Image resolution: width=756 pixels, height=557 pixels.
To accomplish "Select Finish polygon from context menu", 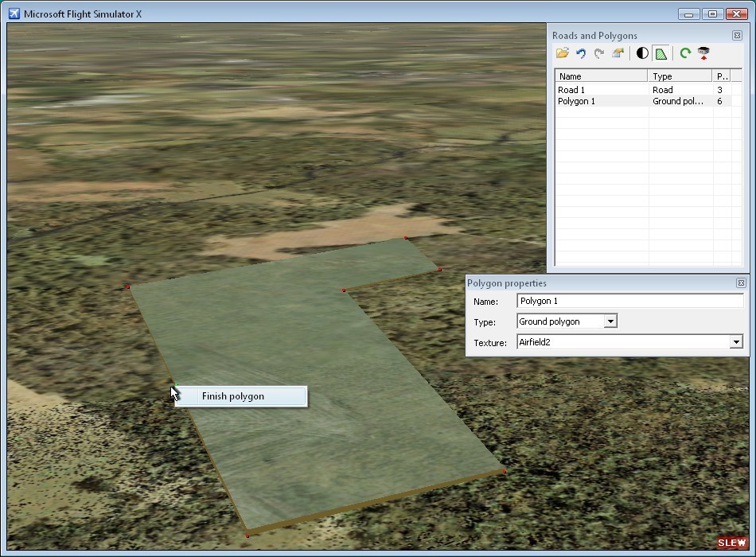I will click(233, 396).
